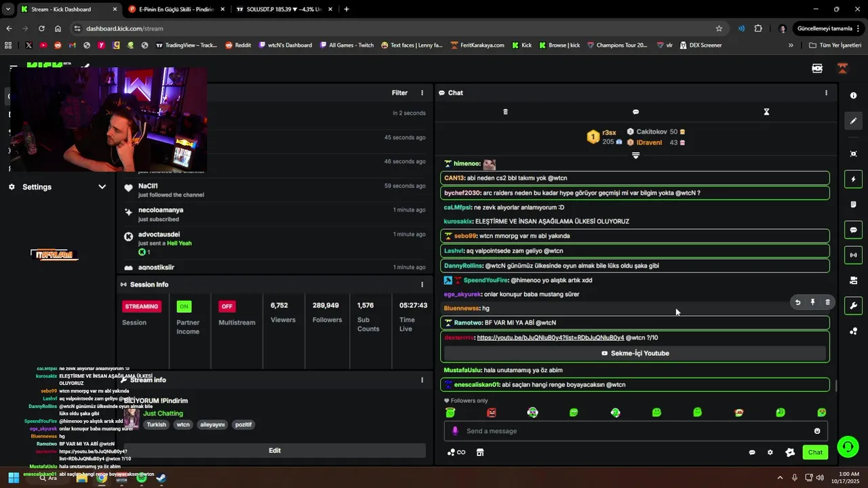Click the orange Kick logo icon top right
The image size is (868, 488).
click(842, 68)
